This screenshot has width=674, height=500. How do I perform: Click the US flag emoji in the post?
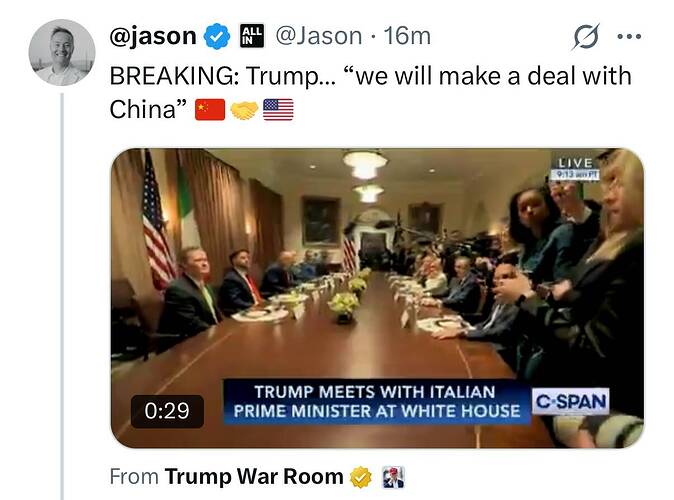coord(278,110)
